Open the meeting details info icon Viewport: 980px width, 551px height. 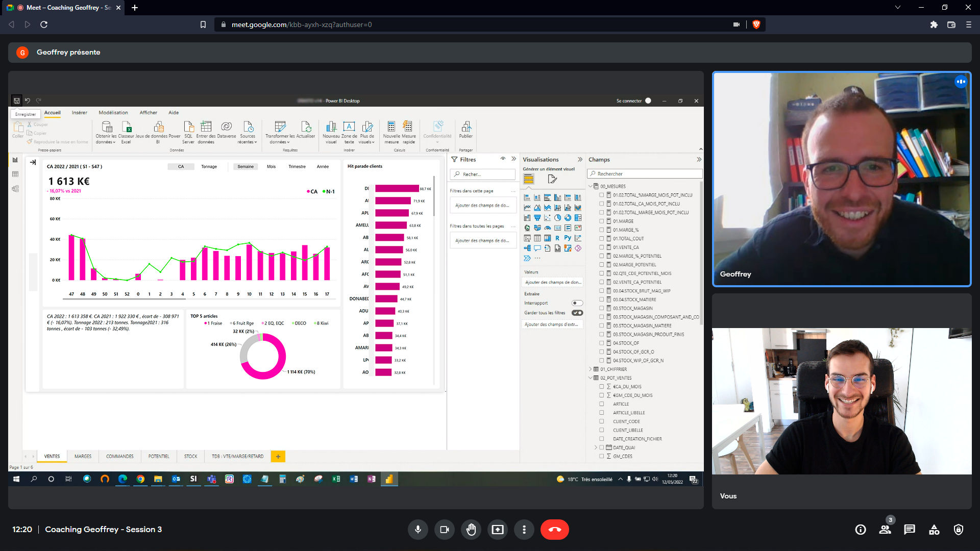(861, 530)
